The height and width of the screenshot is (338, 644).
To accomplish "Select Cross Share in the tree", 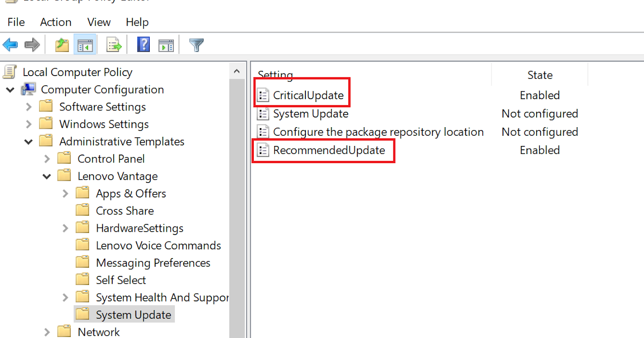I will 125,210.
